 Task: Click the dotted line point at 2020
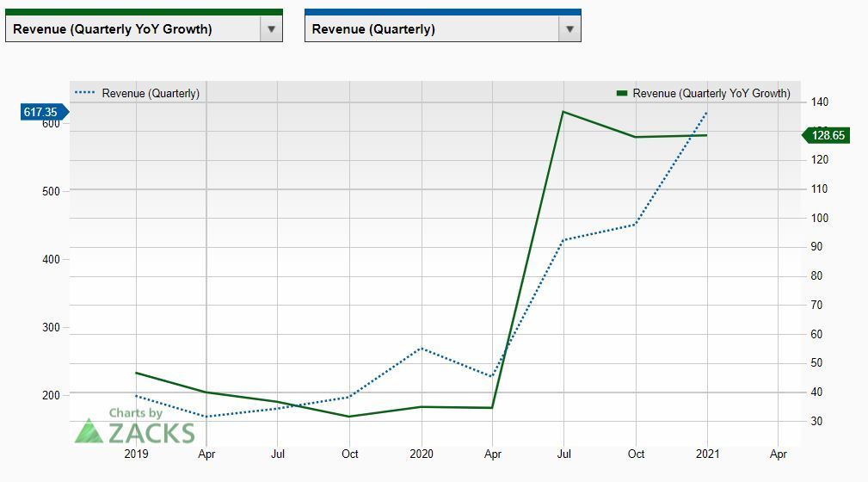tap(421, 348)
